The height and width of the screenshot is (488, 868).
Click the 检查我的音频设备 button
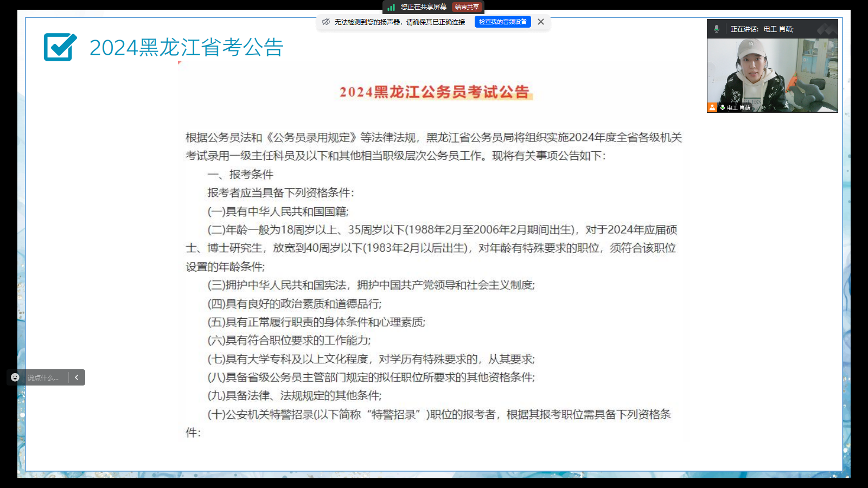[502, 22]
